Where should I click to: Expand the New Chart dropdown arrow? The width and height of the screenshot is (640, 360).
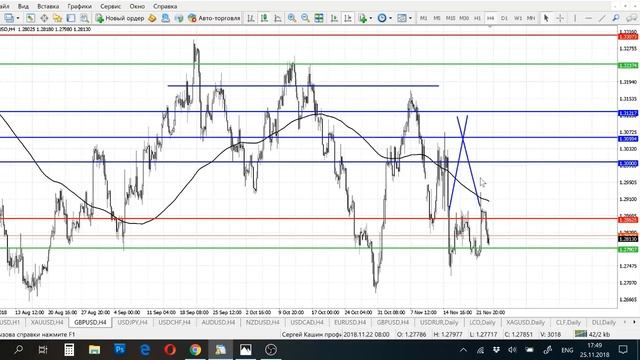pos(18,18)
